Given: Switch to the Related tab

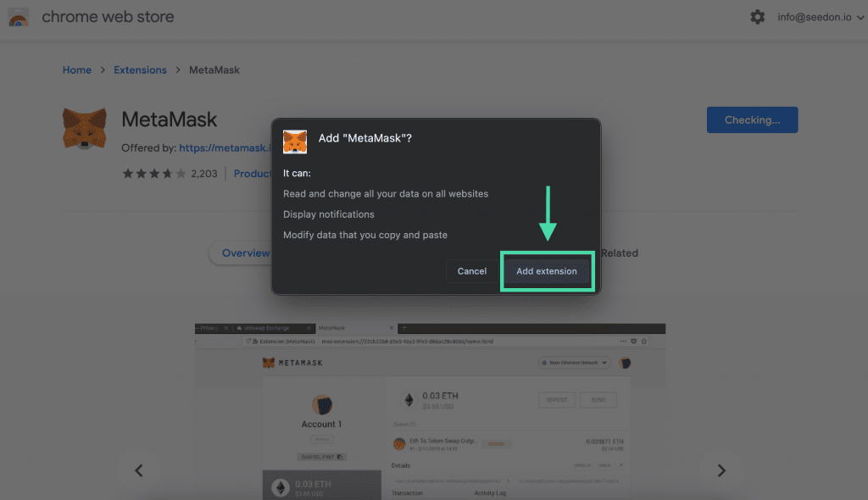Looking at the screenshot, I should 620,253.
